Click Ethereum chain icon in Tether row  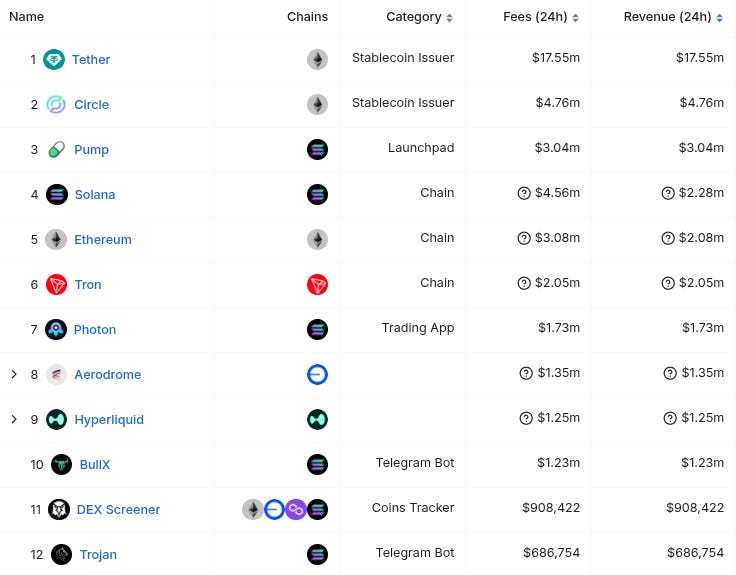[317, 60]
